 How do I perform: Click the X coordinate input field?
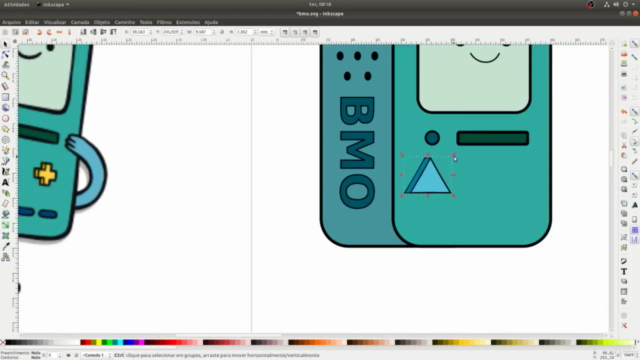(x=139, y=32)
